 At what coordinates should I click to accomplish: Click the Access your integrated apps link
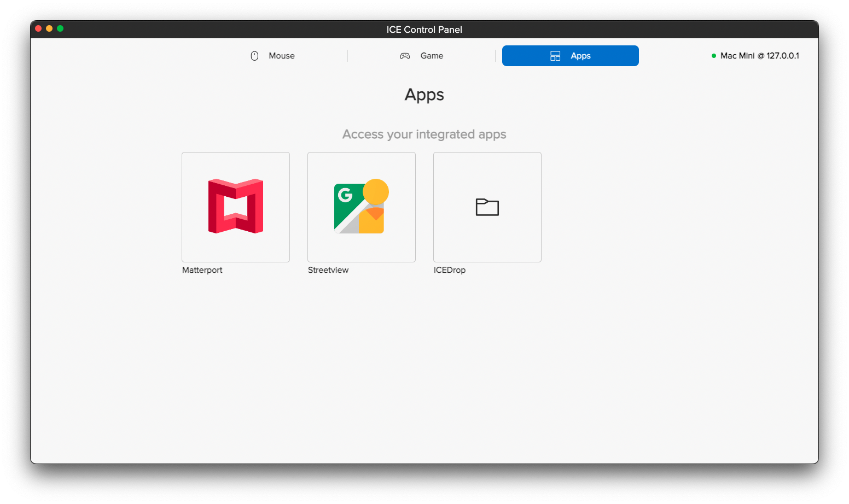(425, 134)
